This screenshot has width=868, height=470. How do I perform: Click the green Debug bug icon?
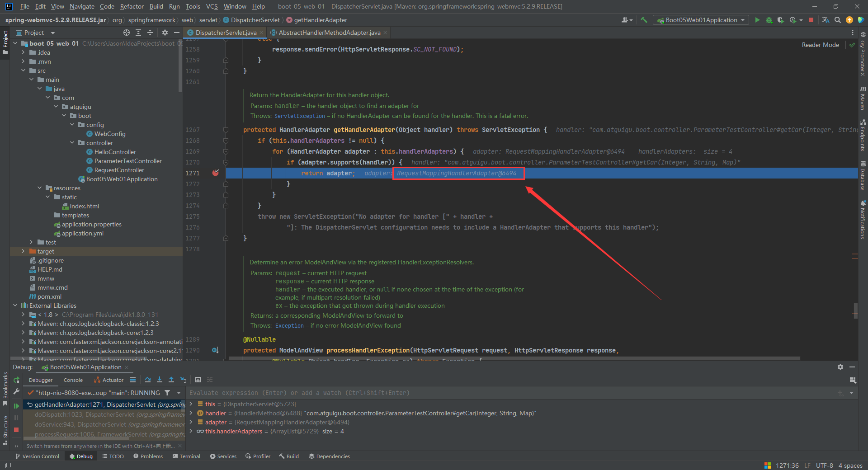coord(769,20)
